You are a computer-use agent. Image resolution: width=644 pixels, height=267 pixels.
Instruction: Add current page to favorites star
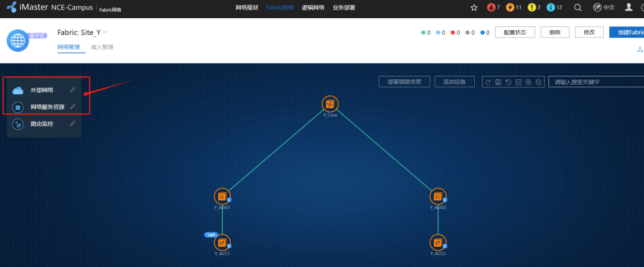(474, 8)
